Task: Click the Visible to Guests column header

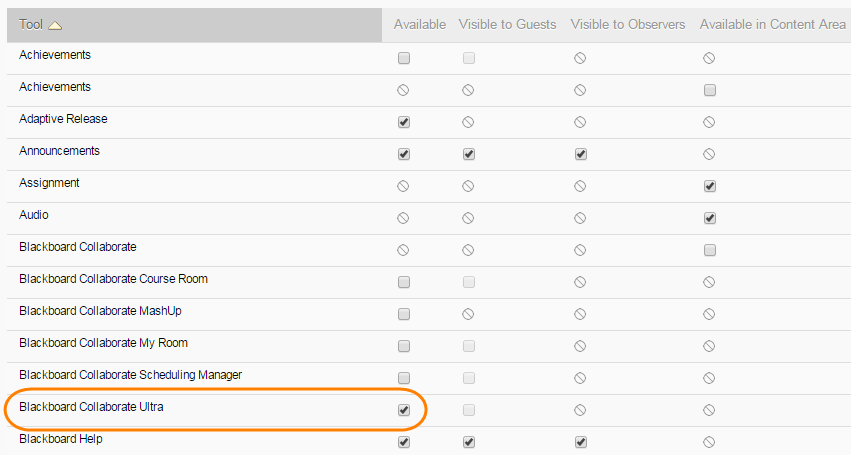Action: [507, 24]
